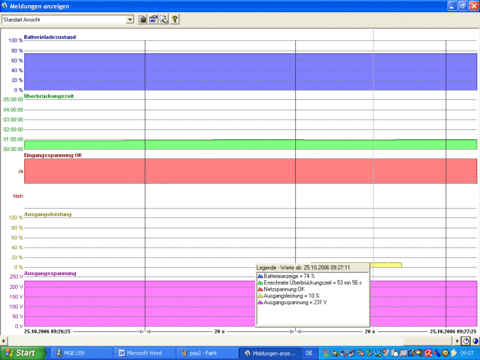Click the blue Batterieladezustand chart area
This screenshot has width=480, height=360.
pyautogui.click(x=250, y=72)
